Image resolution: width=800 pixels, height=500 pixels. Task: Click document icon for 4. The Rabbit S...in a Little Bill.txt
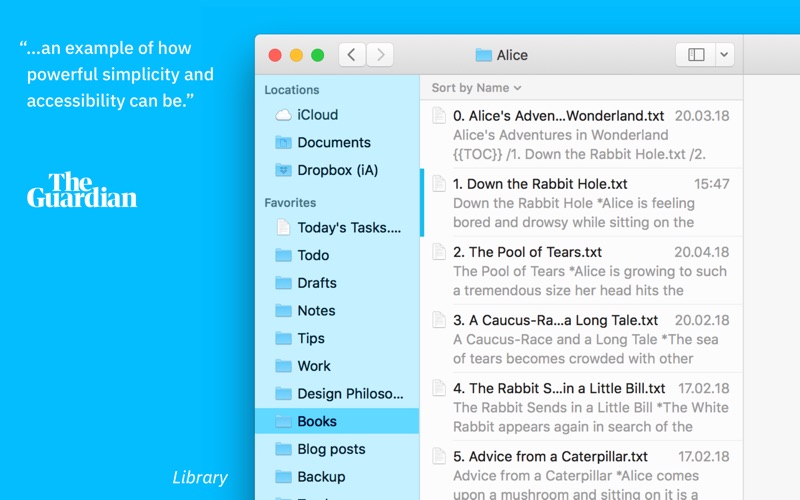pyautogui.click(x=439, y=388)
